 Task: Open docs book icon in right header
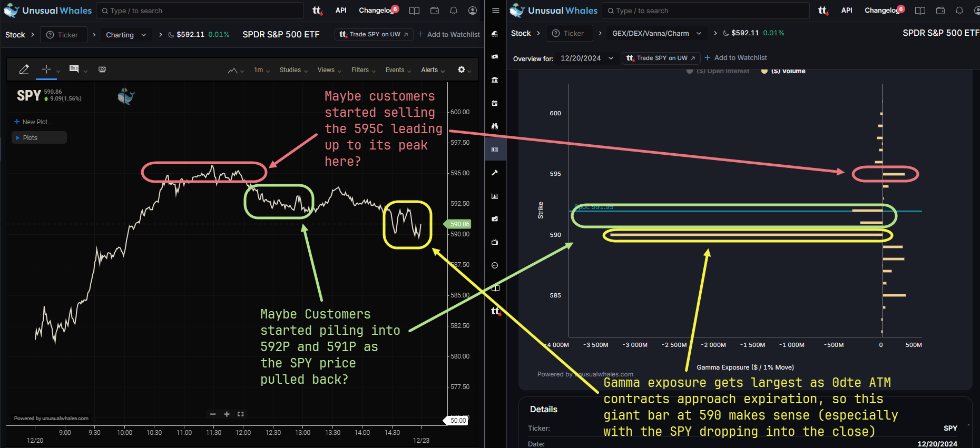click(920, 11)
